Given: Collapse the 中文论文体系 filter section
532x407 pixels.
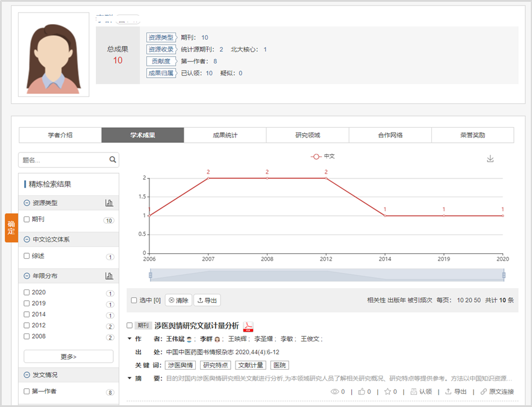Looking at the screenshot, I should click(x=27, y=240).
